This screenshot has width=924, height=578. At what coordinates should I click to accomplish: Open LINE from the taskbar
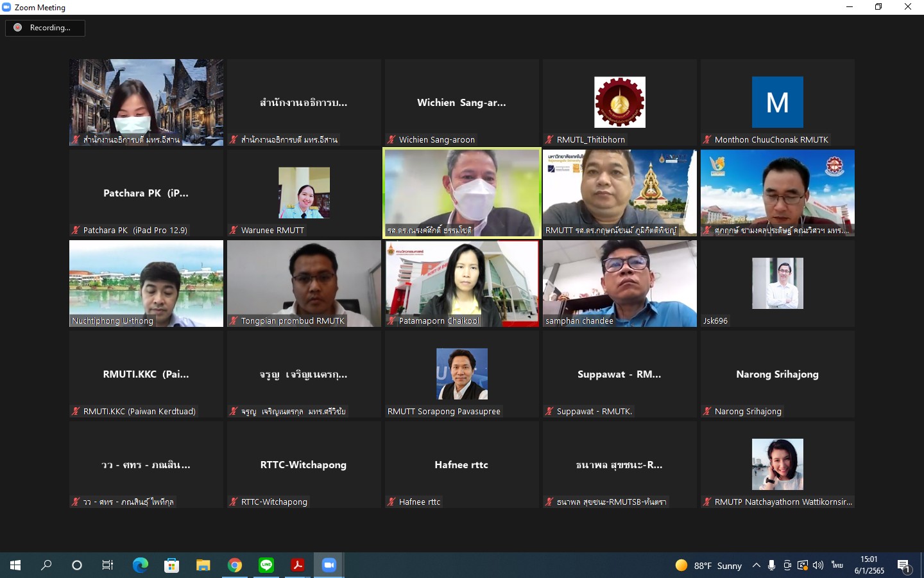pyautogui.click(x=266, y=565)
